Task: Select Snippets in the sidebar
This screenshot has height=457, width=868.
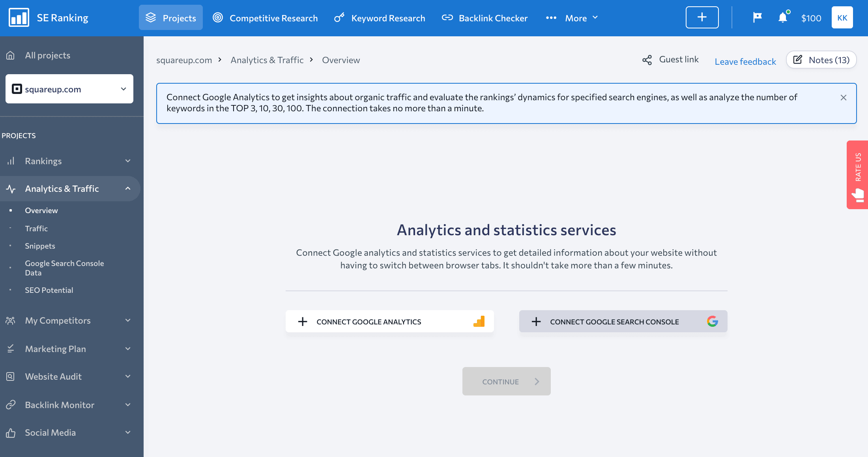Action: point(40,246)
